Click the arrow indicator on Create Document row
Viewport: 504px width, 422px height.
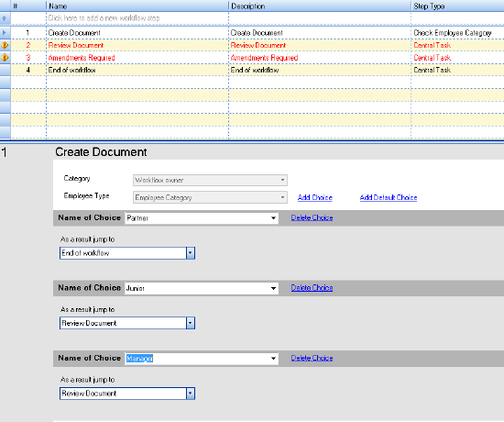5,32
